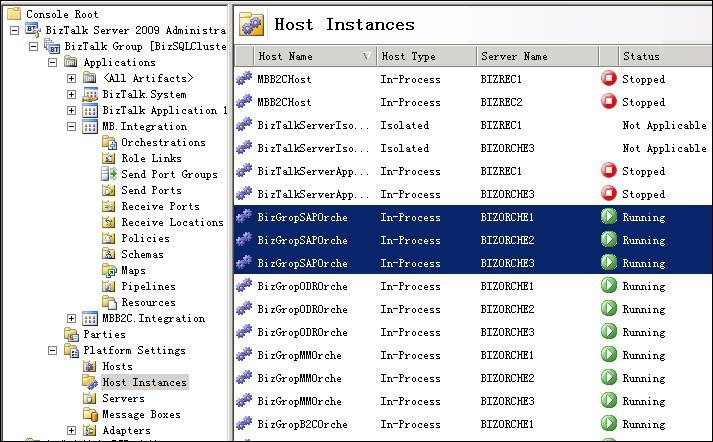Image resolution: width=713 pixels, height=442 pixels.
Task: Select BizTalkServerIso... row on BIZREC1
Action: click(473, 125)
